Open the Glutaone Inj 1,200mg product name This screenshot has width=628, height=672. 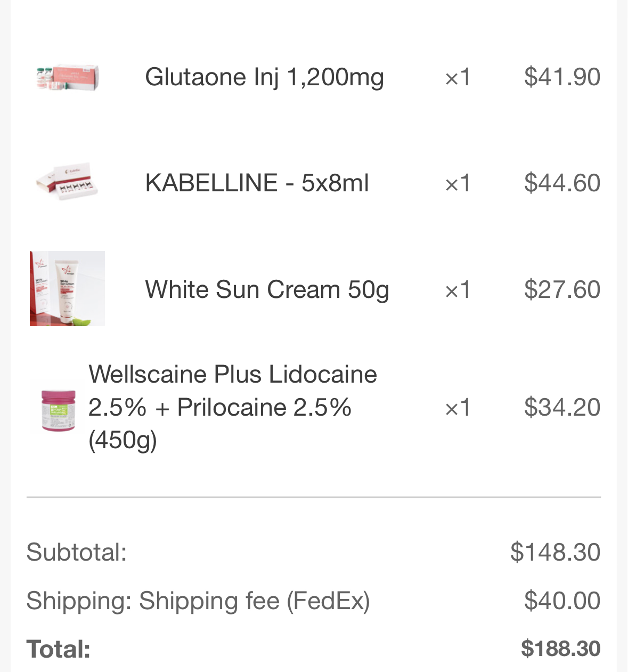coord(264,77)
